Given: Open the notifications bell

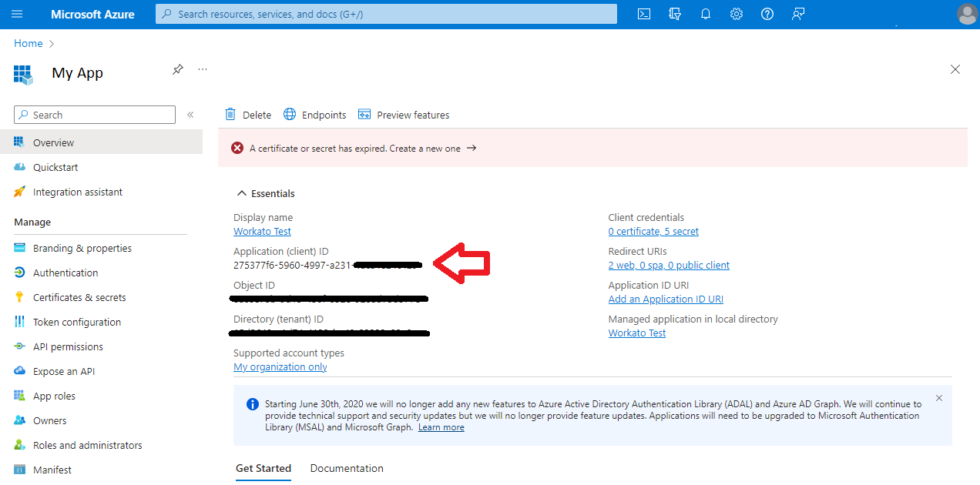Looking at the screenshot, I should pos(706,14).
